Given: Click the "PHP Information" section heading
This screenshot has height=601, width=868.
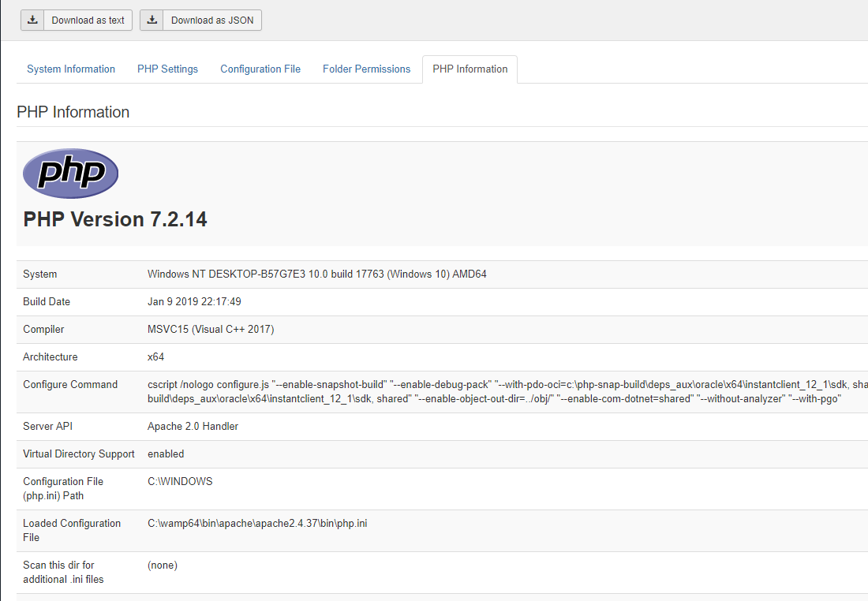Looking at the screenshot, I should point(73,112).
